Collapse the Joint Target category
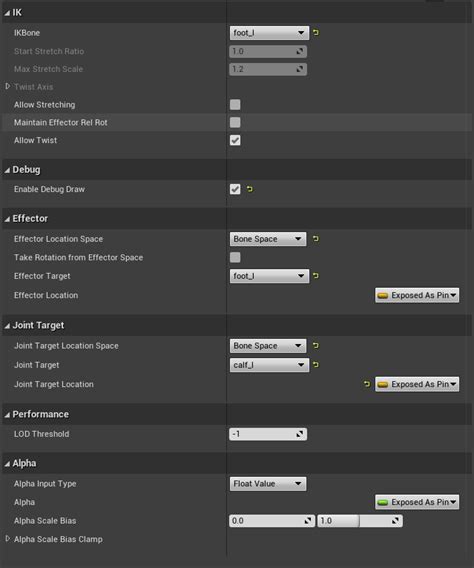Viewport: 474px width, 568px height. coord(7,326)
